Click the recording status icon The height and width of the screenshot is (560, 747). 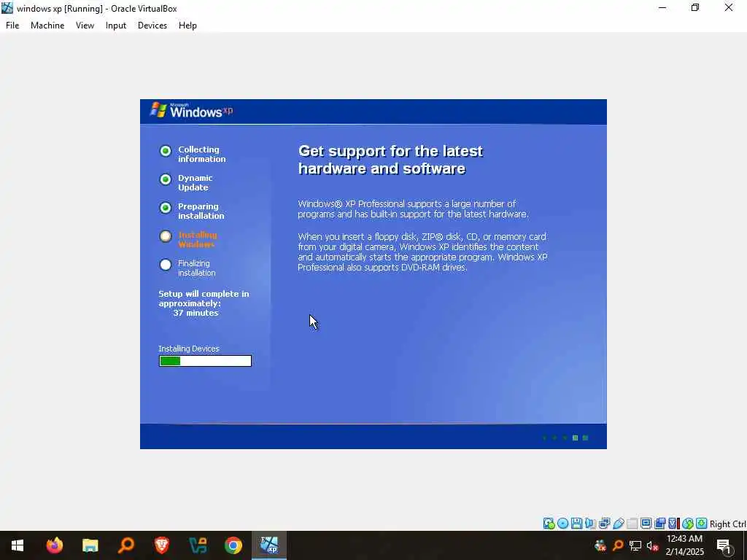coord(659,524)
